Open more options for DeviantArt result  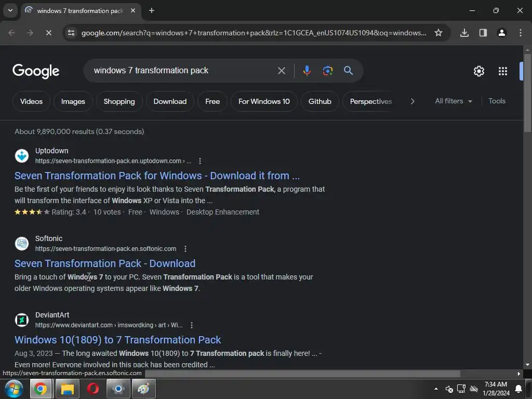(191, 325)
